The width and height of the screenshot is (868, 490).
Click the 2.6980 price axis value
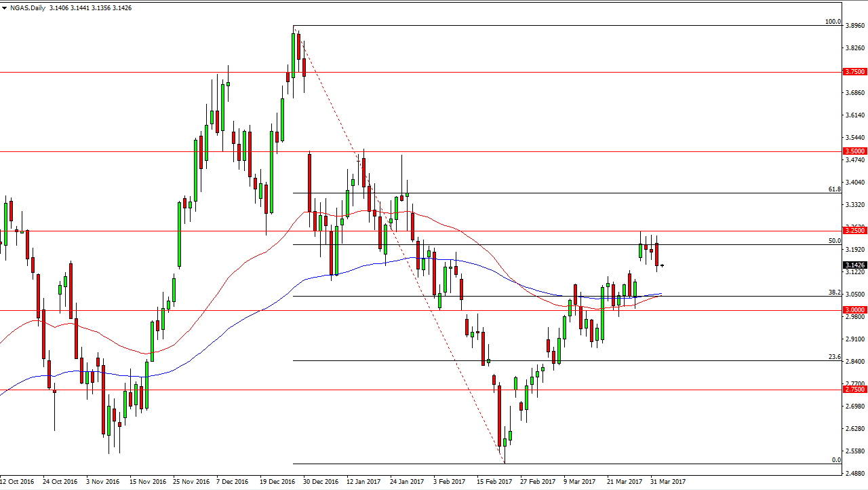tap(854, 407)
